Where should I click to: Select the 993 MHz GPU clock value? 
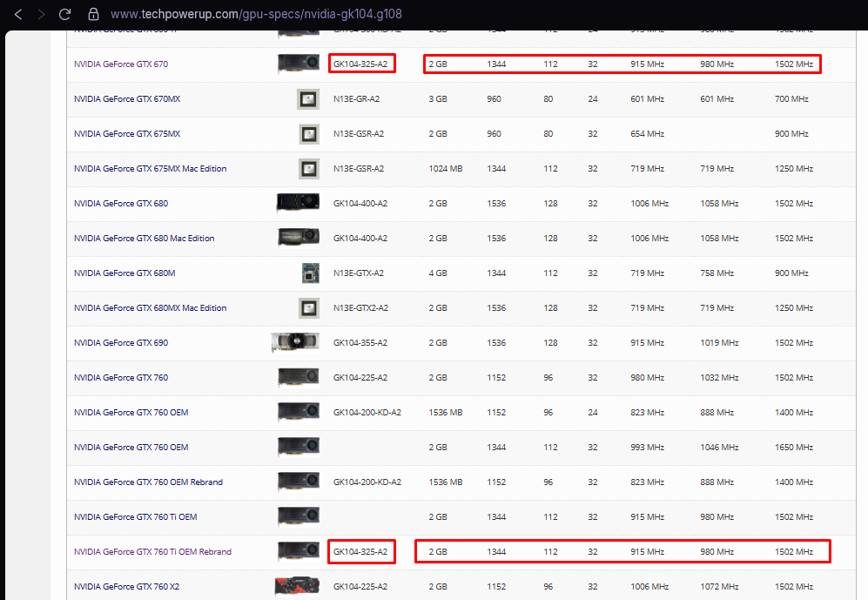[x=647, y=448]
